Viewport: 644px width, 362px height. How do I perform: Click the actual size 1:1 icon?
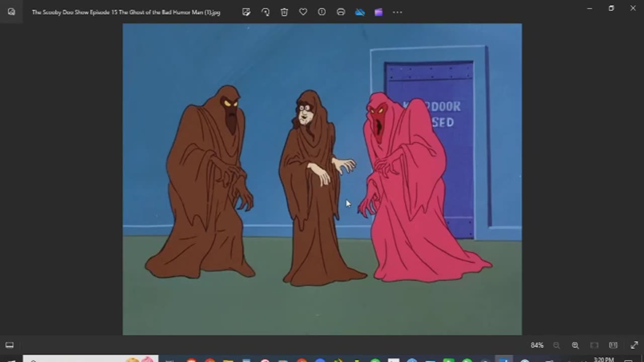[613, 345]
